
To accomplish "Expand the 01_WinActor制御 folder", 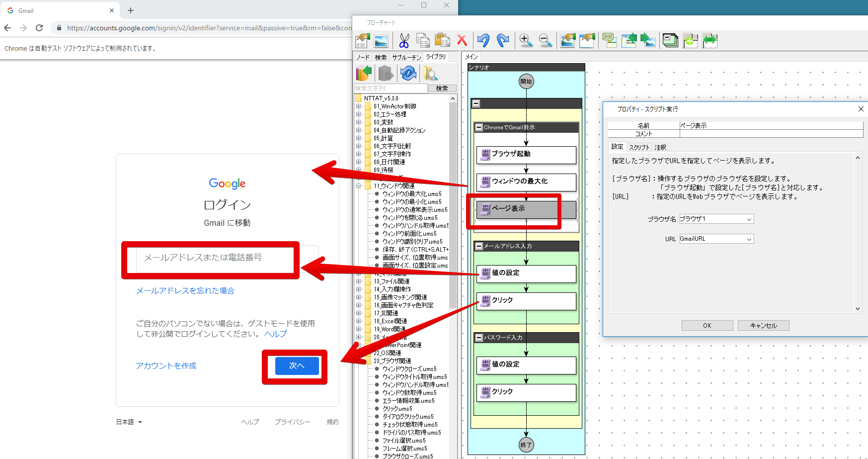I will [358, 106].
